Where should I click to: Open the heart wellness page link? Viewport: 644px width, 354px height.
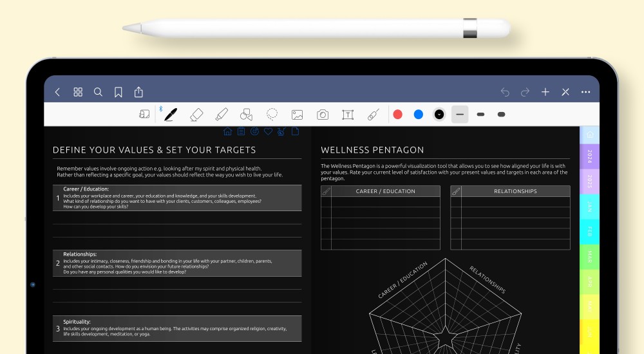point(268,131)
